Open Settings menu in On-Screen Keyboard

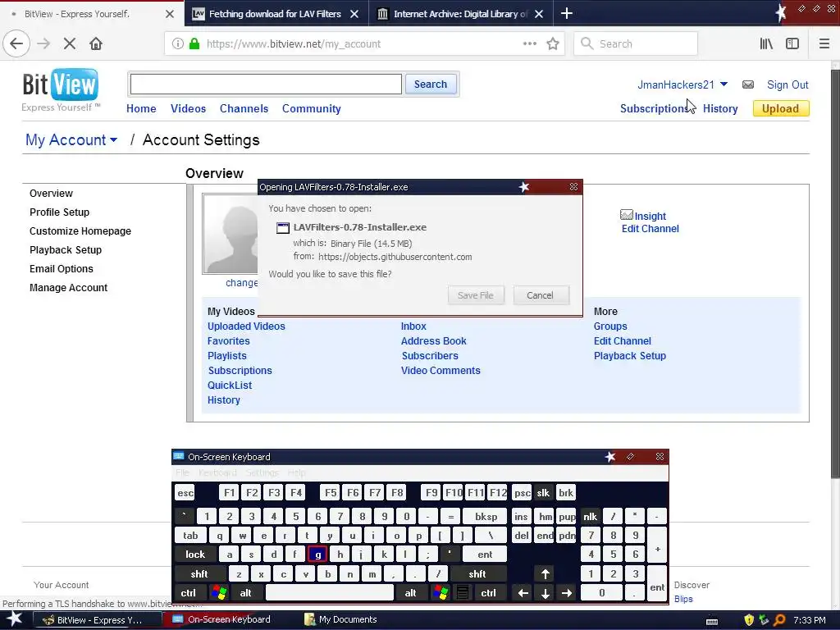point(262,472)
